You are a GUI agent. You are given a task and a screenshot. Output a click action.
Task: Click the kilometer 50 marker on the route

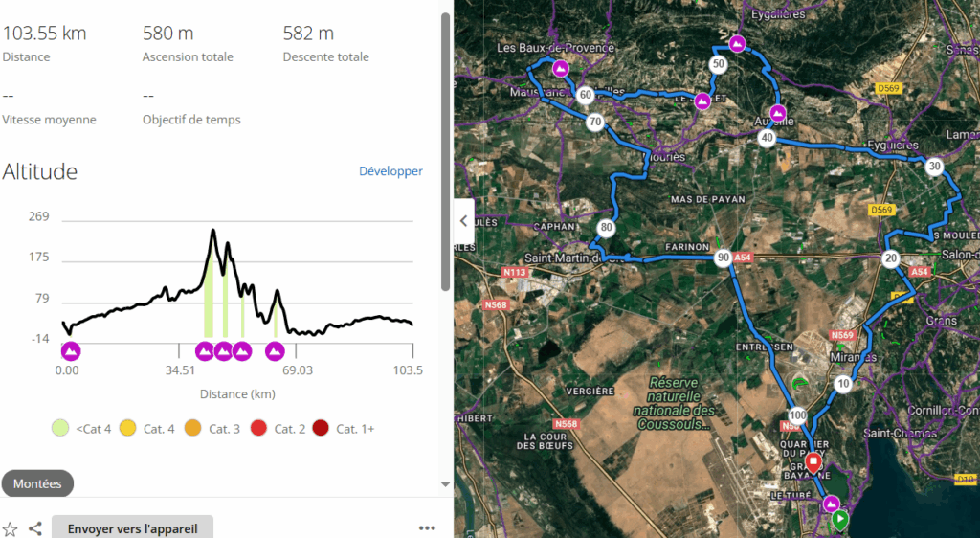pos(718,64)
